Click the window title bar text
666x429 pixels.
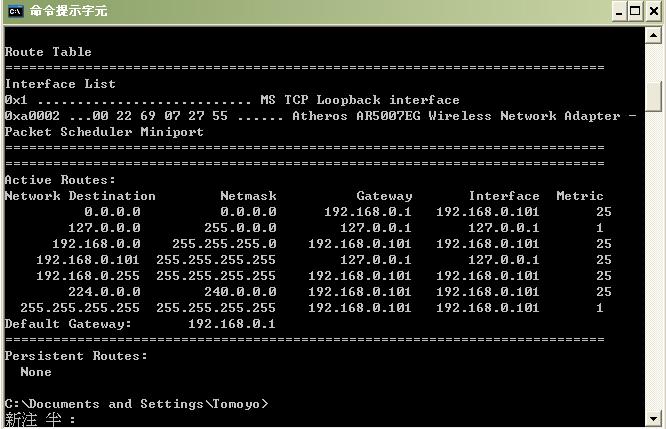[x=68, y=11]
